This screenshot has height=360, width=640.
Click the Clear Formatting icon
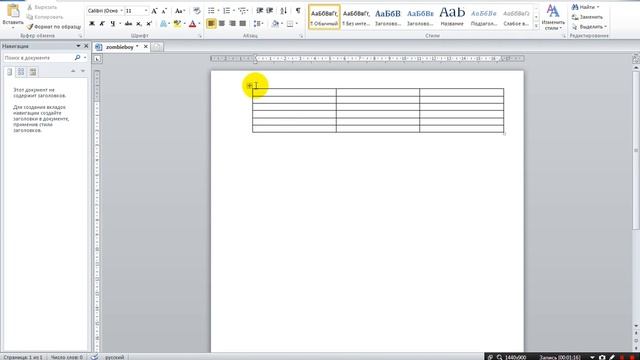pyautogui.click(x=197, y=11)
